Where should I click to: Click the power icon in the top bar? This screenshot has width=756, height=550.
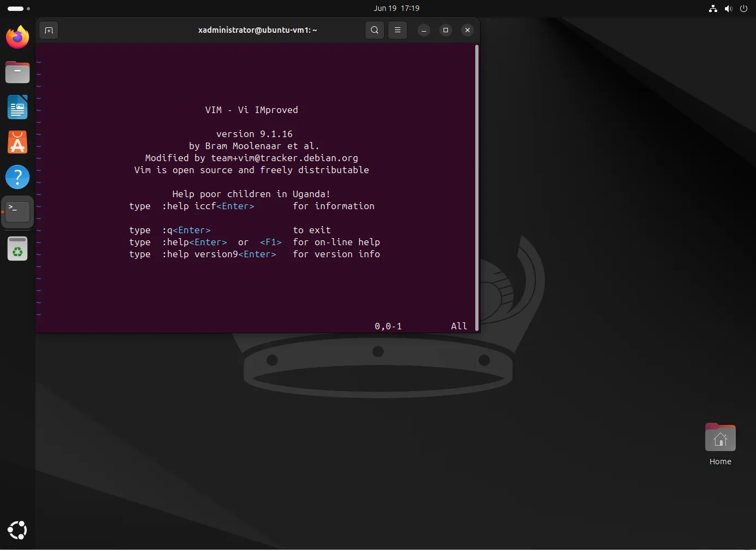pos(743,8)
